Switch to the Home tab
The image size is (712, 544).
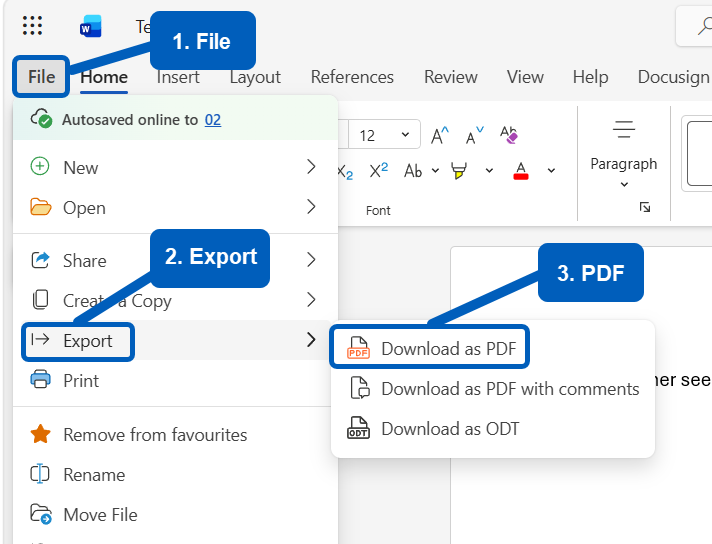(x=104, y=77)
